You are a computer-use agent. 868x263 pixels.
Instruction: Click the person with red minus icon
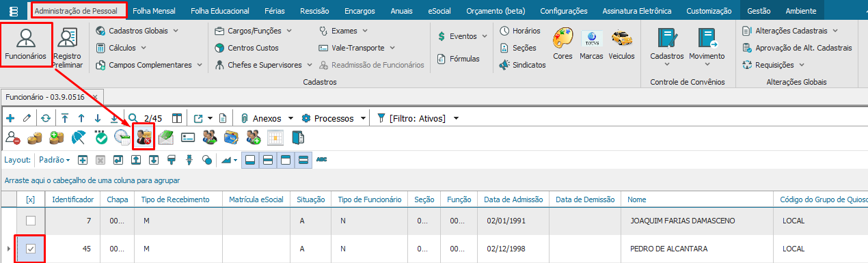13,137
